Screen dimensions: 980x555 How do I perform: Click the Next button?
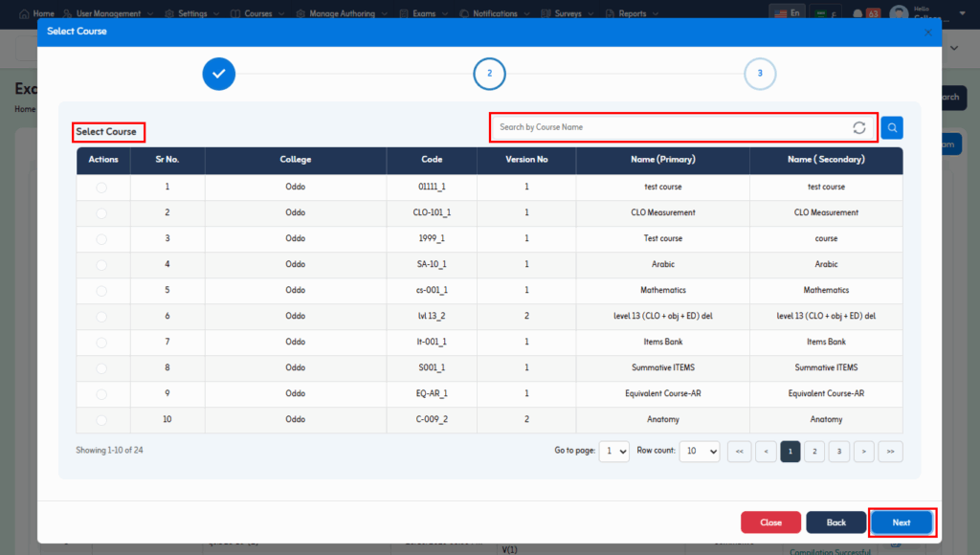click(x=902, y=522)
